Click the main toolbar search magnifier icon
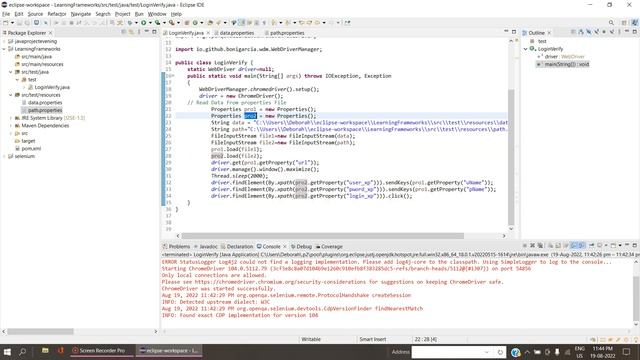Viewport: 640px width, 360px height. click(611, 23)
